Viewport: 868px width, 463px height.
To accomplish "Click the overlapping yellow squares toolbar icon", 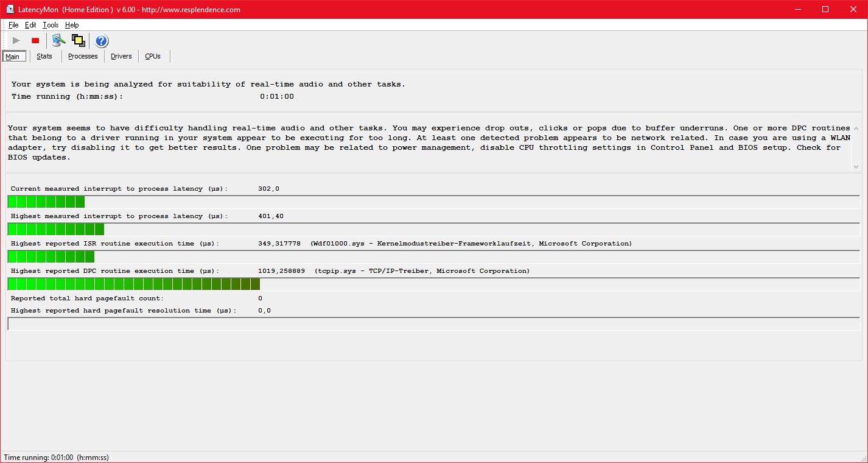I will (x=78, y=41).
